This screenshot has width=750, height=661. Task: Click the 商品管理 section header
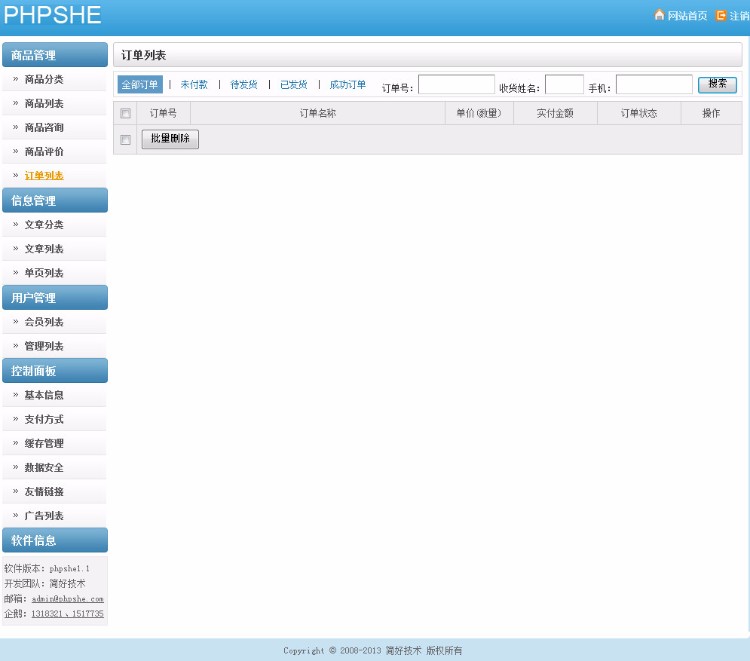coord(55,55)
